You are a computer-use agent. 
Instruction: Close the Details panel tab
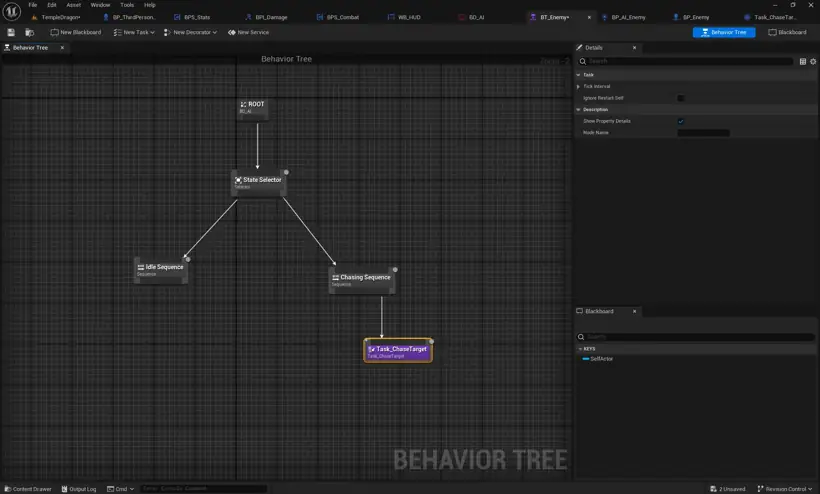(x=635, y=48)
